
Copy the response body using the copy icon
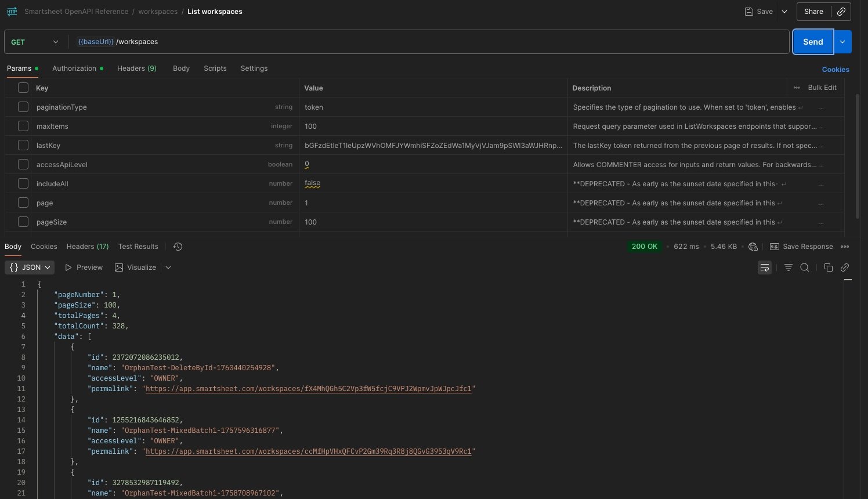click(829, 267)
